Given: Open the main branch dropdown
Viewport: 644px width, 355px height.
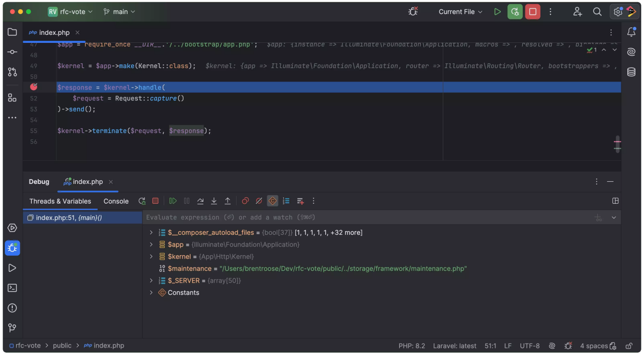Looking at the screenshot, I should (x=119, y=12).
